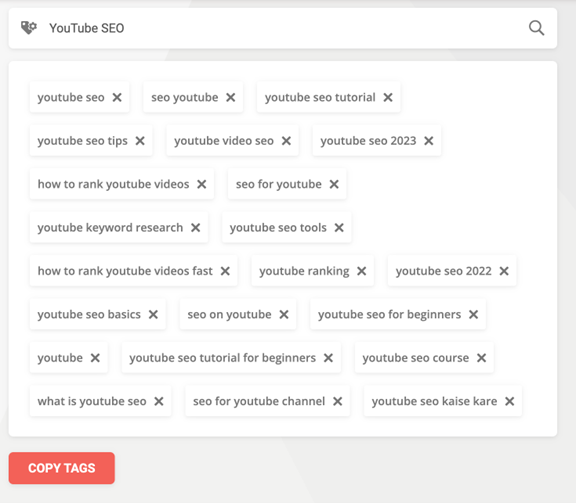Image resolution: width=576 pixels, height=503 pixels.
Task: Delete the 'youtube seo 2022' tag
Action: 504,271
